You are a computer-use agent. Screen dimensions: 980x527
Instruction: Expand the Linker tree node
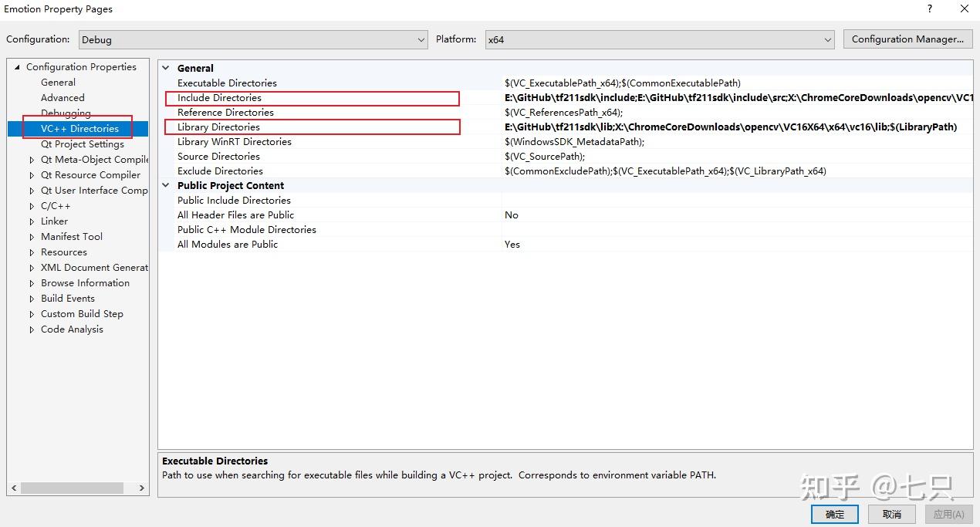(x=30, y=221)
